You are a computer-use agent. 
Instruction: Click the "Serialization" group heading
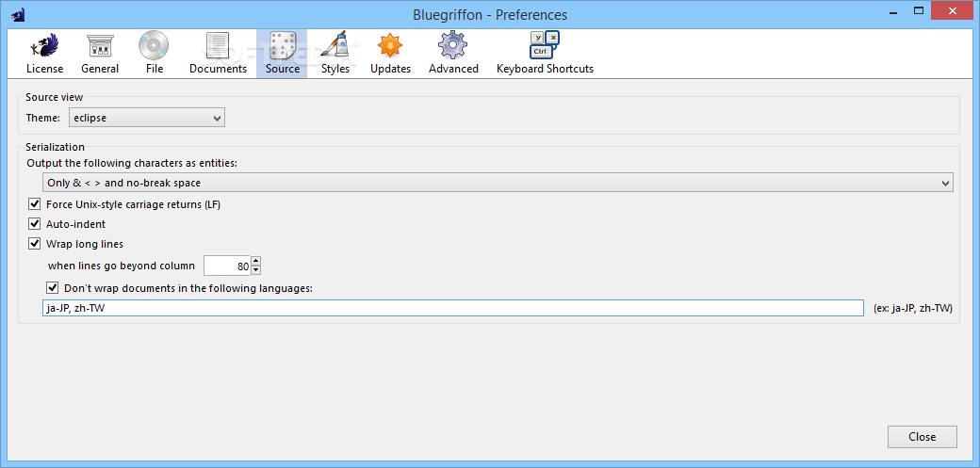(x=55, y=148)
